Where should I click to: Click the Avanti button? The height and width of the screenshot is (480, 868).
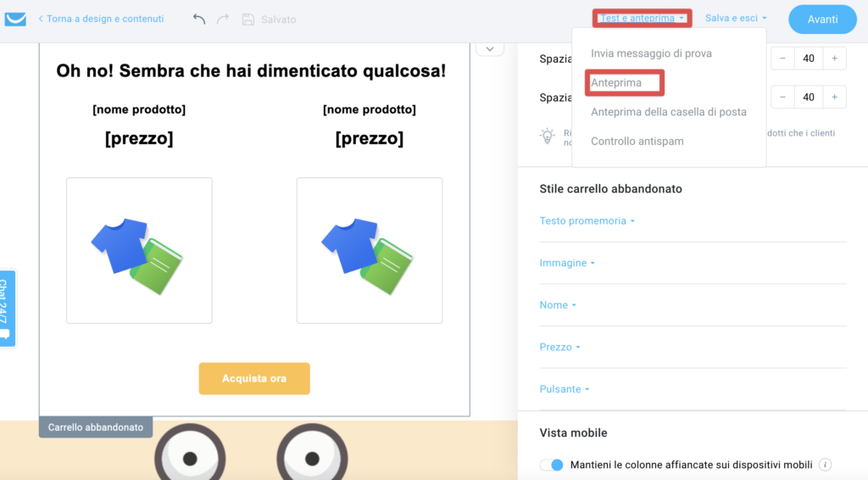pyautogui.click(x=822, y=20)
